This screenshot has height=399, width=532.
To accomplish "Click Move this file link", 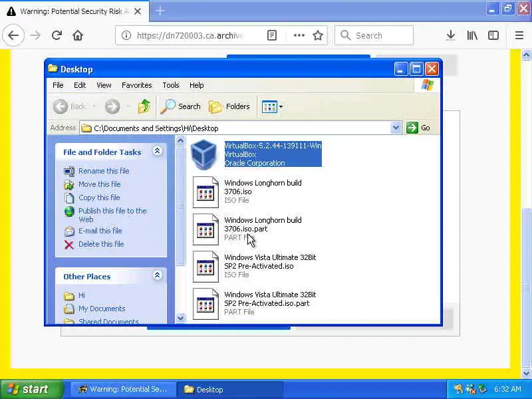I will 99,184.
